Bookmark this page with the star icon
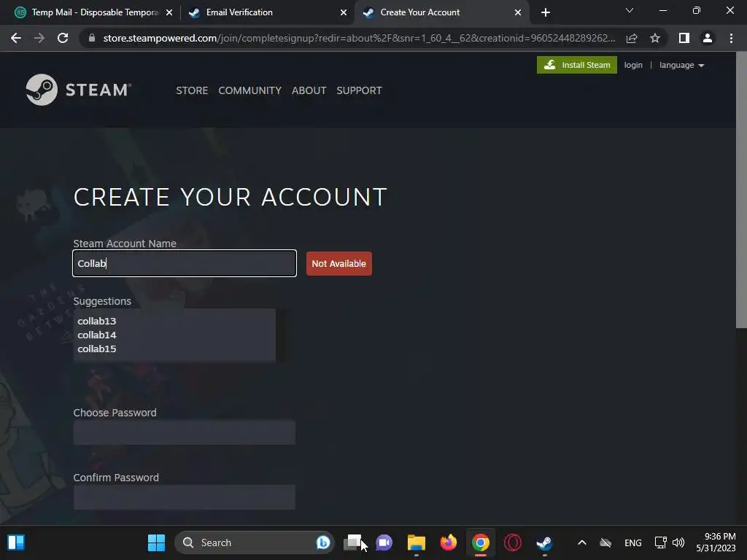Screen dimensions: 747x560 coord(655,38)
